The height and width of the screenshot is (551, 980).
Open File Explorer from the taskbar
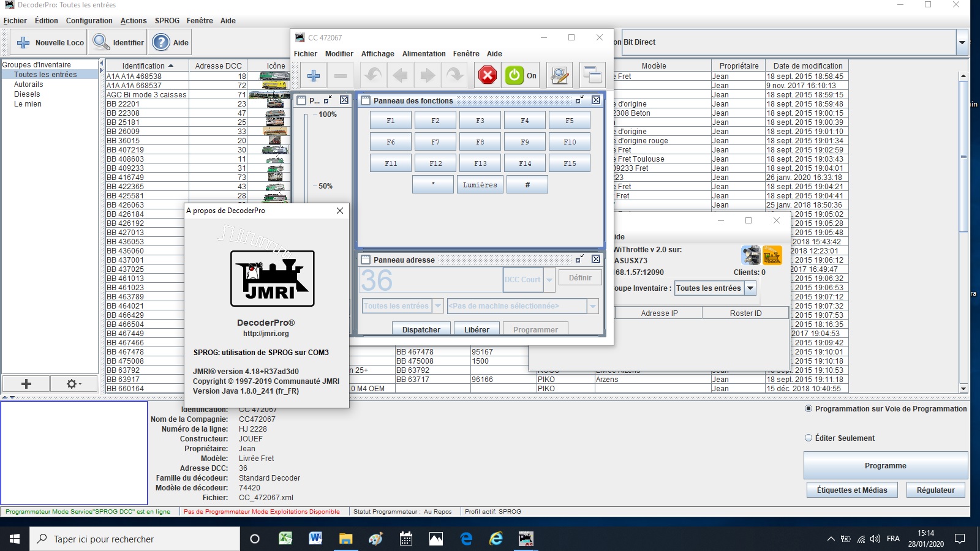pyautogui.click(x=345, y=539)
